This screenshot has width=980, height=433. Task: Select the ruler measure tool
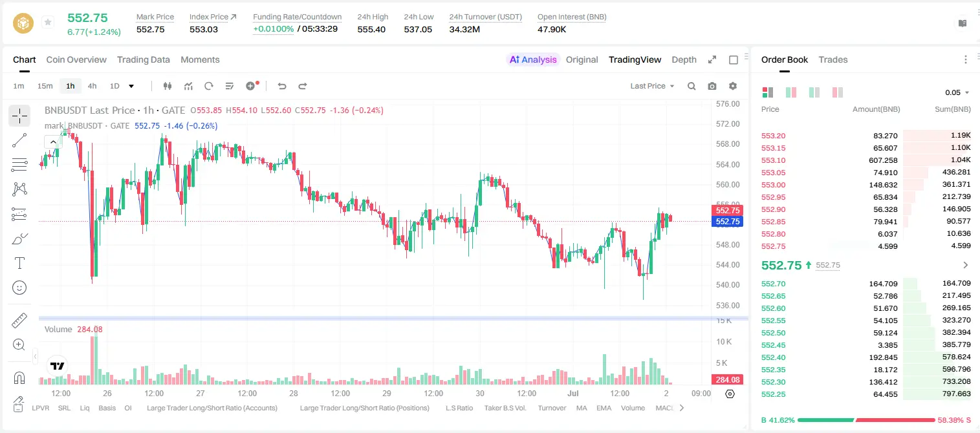[19, 321]
